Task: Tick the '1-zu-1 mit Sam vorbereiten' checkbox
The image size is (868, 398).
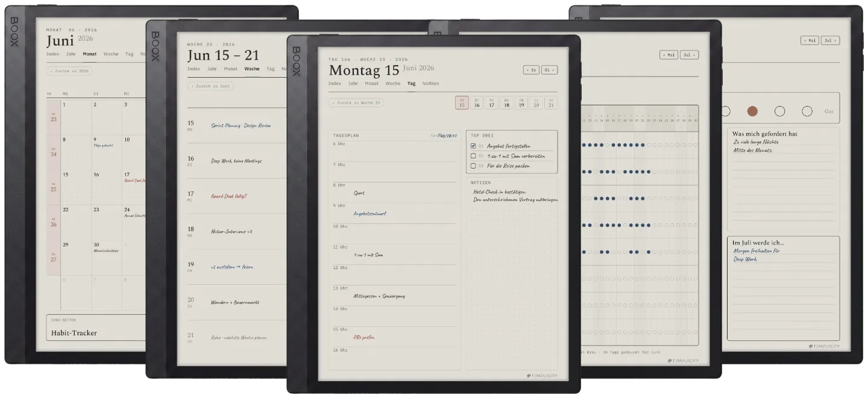Action: click(x=473, y=156)
